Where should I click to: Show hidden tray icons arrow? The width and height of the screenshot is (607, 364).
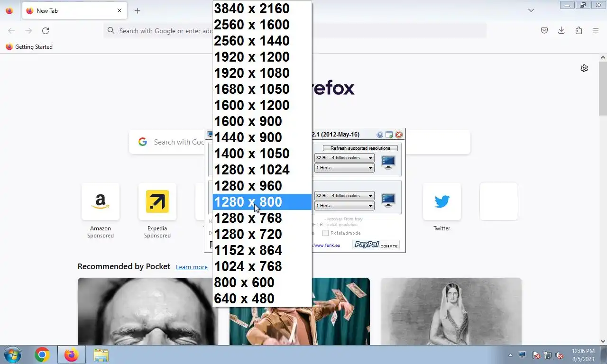click(x=511, y=355)
